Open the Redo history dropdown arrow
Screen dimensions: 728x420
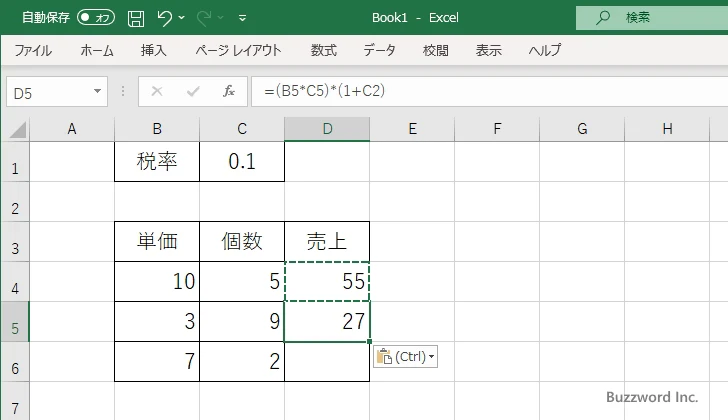tap(221, 18)
